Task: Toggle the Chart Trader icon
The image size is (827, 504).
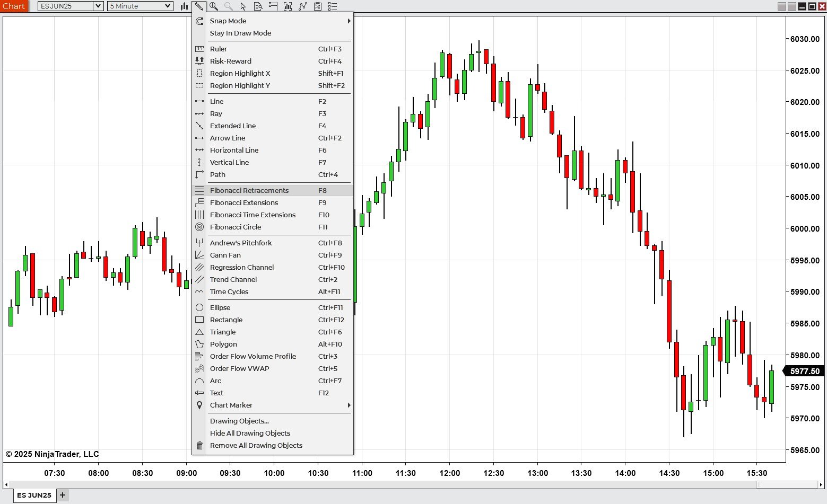Action: (x=273, y=6)
